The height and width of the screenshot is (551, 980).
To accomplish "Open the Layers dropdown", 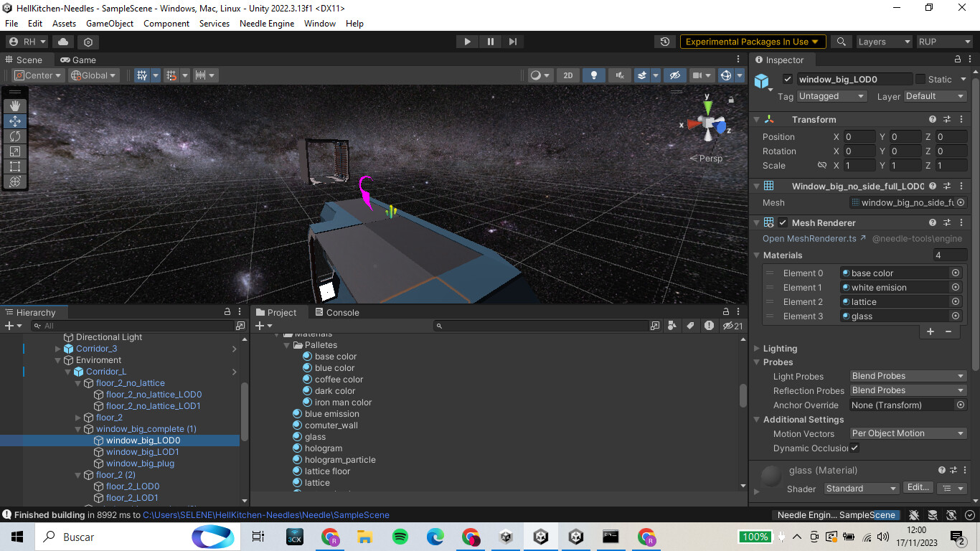I will (x=883, y=42).
